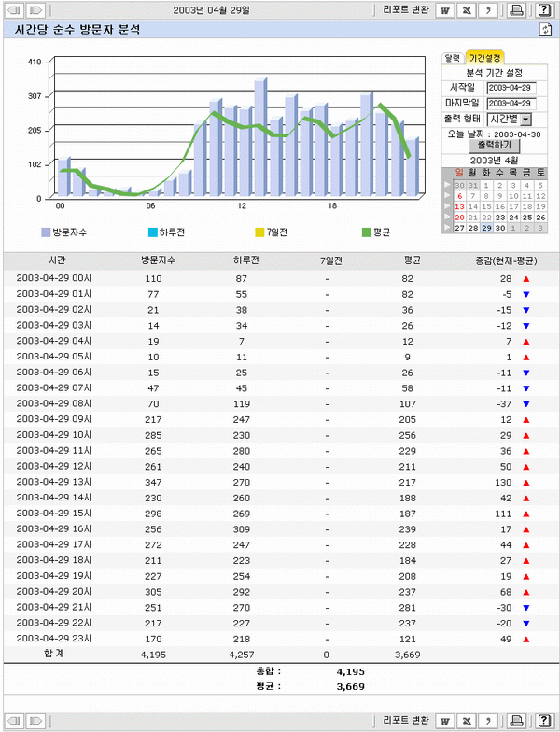Select Sunday April 20 in the calendar
The width and height of the screenshot is (560, 732).
click(459, 217)
